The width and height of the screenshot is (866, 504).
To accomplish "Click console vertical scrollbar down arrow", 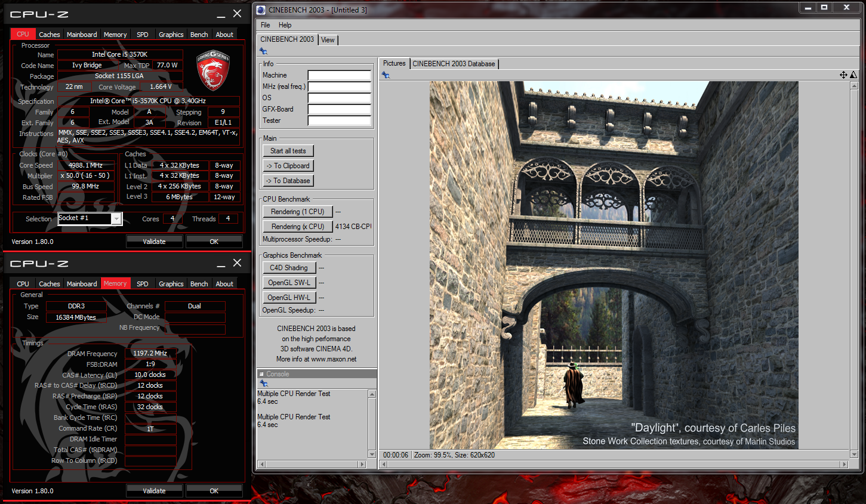I will [x=372, y=454].
